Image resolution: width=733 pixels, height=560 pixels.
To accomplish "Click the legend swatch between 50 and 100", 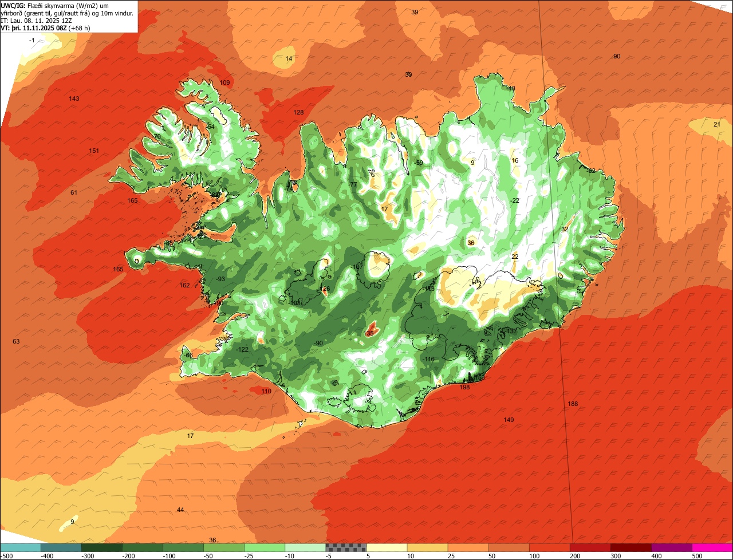I will tap(509, 547).
